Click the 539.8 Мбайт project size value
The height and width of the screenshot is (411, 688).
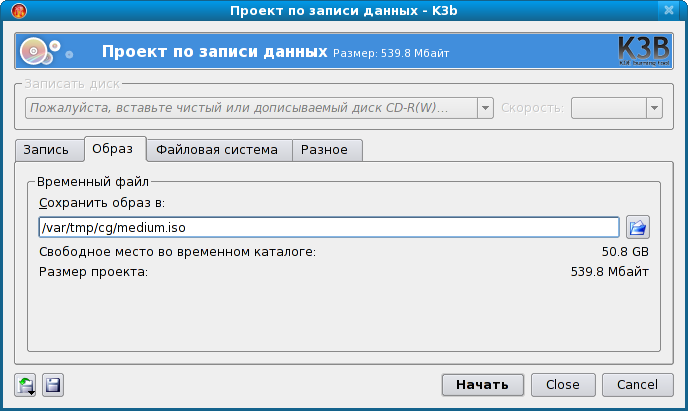609,272
